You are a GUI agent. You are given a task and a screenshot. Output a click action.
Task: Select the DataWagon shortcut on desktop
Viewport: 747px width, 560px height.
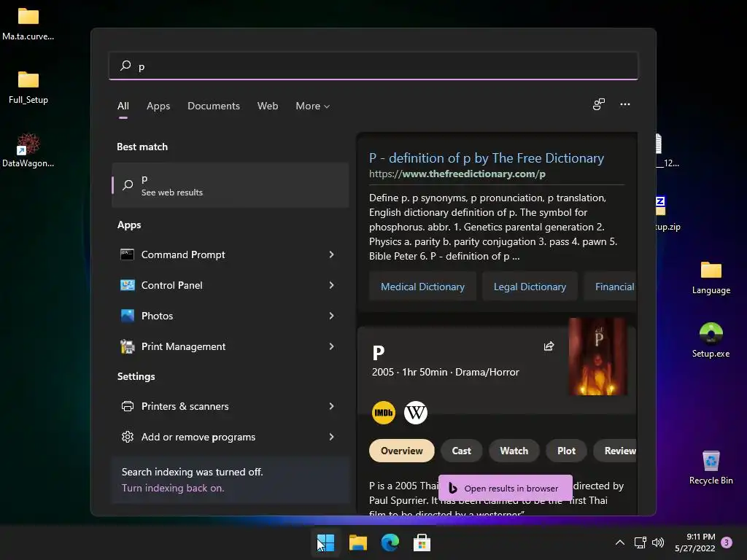click(x=28, y=150)
